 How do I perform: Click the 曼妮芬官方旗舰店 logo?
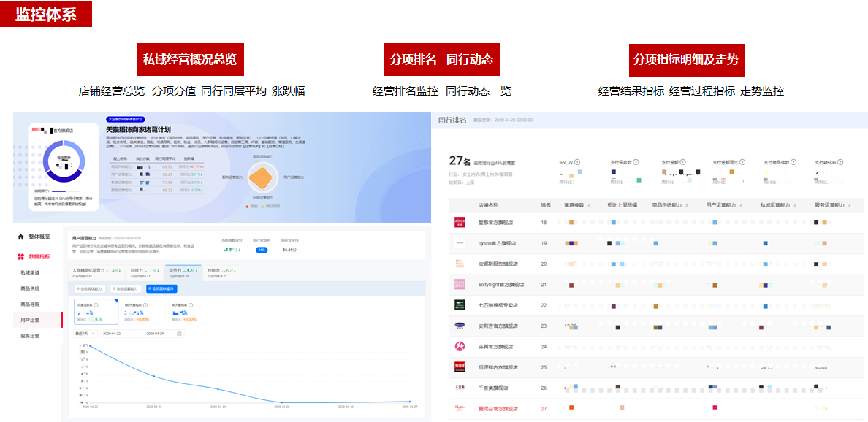tap(460, 409)
